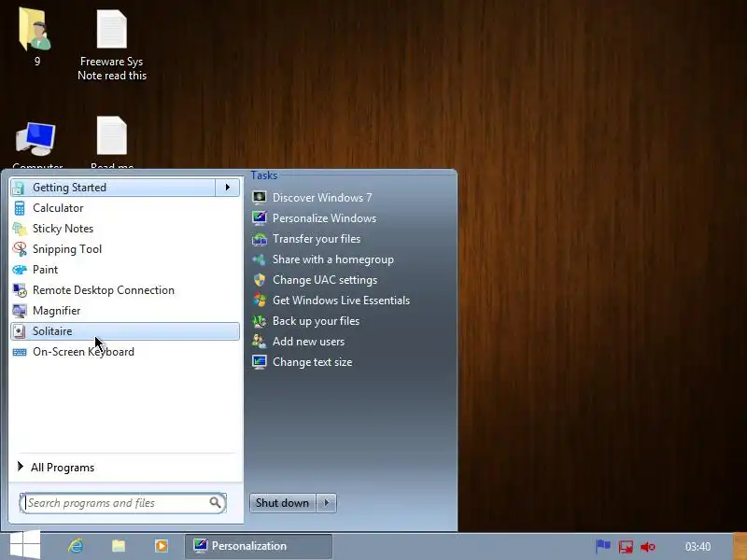Click the clock showing 03:40

pyautogui.click(x=698, y=547)
